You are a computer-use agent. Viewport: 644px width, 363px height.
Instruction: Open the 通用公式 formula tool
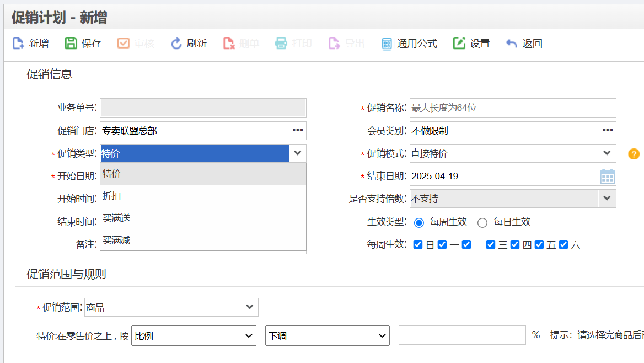coord(387,44)
